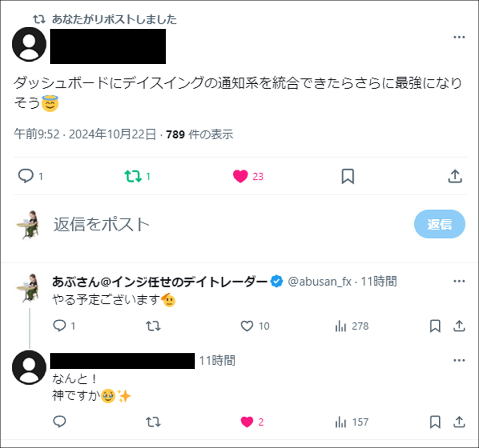Open more options on abusan_fx's reply
This screenshot has height=448, width=479.
tap(459, 281)
